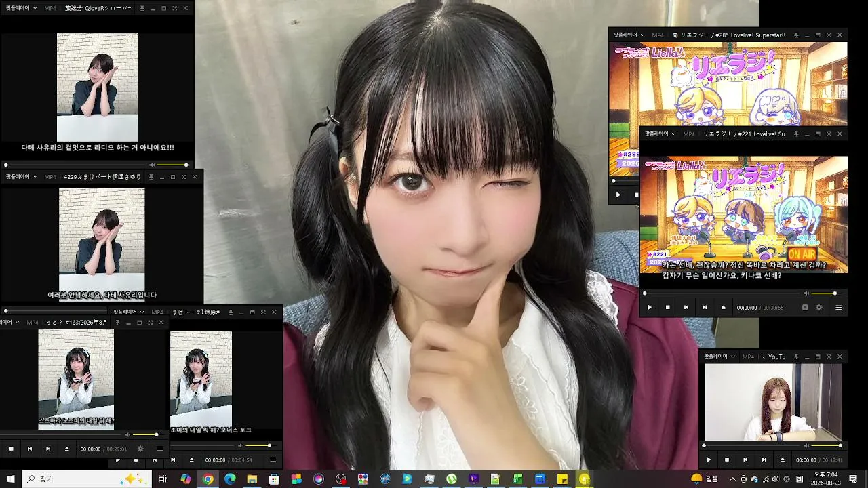Toggle fullscreen on the YouTube player
The image size is (868, 488).
(829, 357)
